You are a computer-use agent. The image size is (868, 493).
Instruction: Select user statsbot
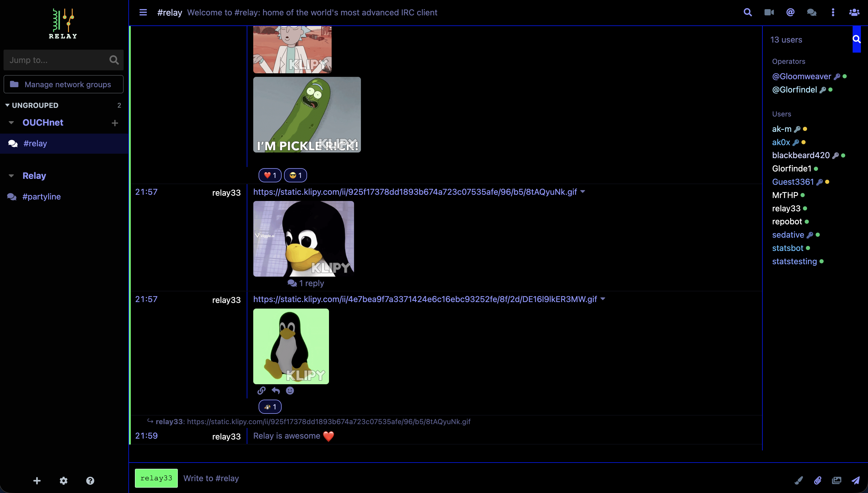click(x=788, y=248)
